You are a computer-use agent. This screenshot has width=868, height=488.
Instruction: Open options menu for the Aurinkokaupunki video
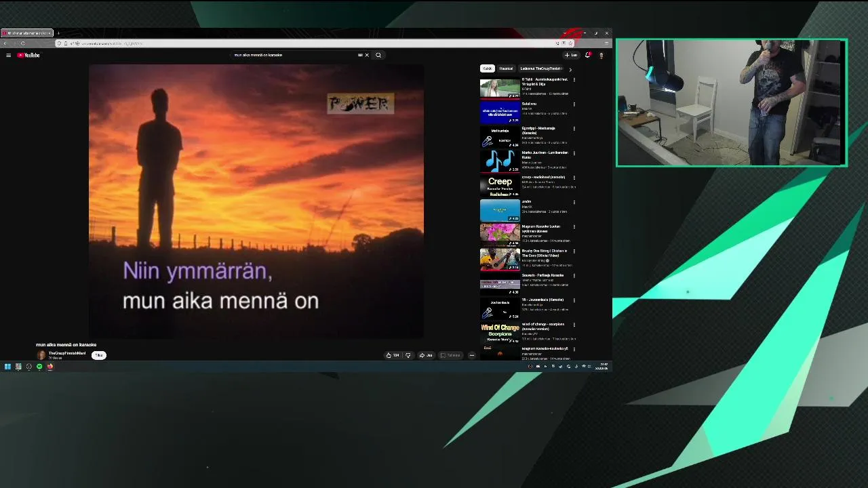574,80
